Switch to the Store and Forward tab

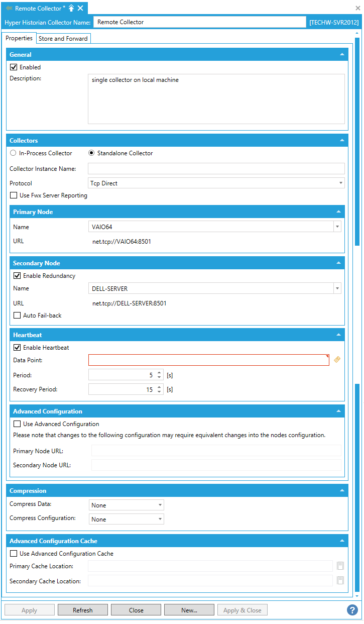point(63,39)
